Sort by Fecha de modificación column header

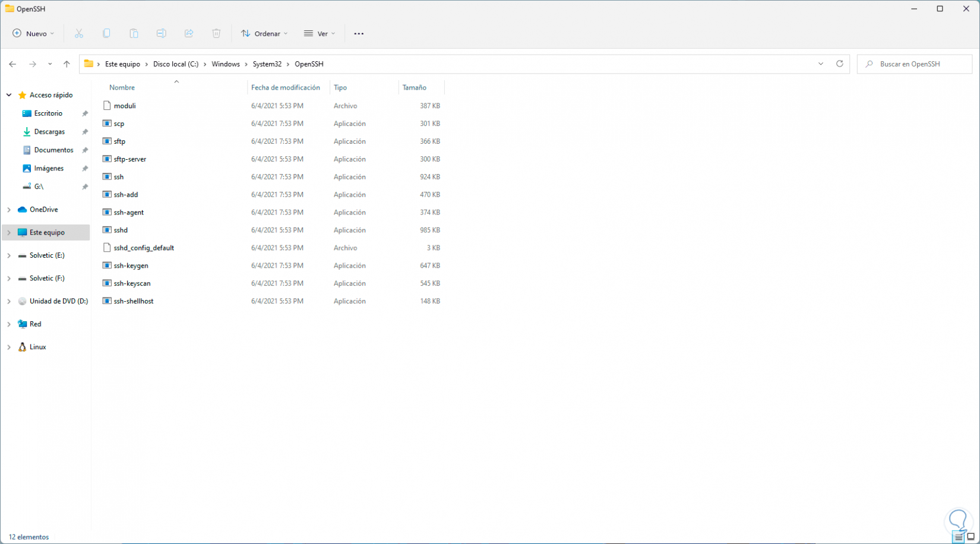click(286, 87)
